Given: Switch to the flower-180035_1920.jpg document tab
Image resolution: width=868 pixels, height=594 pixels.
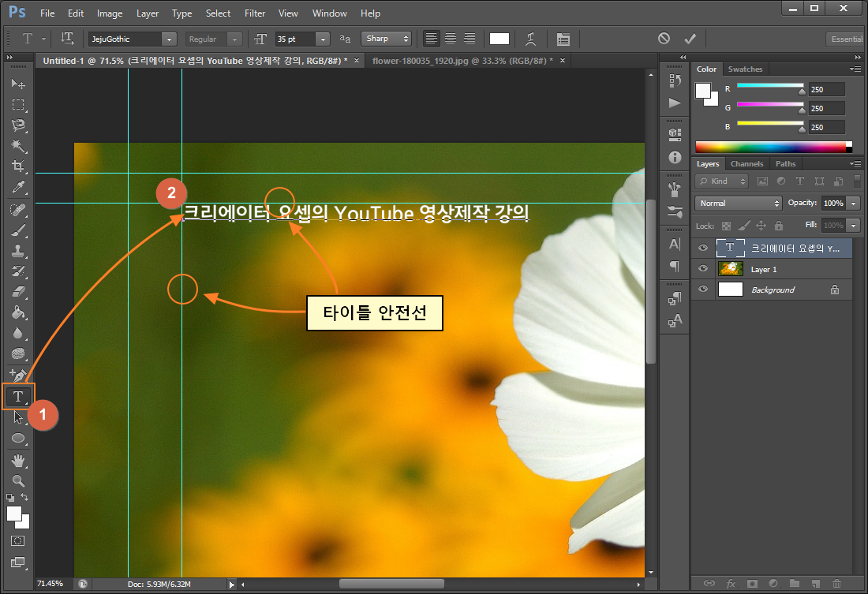Looking at the screenshot, I should pos(462,60).
